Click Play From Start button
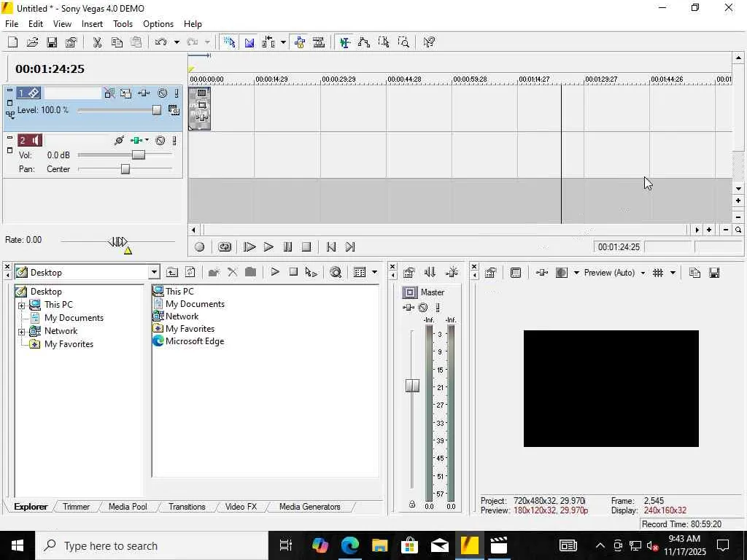Image resolution: width=747 pixels, height=560 pixels. tap(249, 246)
